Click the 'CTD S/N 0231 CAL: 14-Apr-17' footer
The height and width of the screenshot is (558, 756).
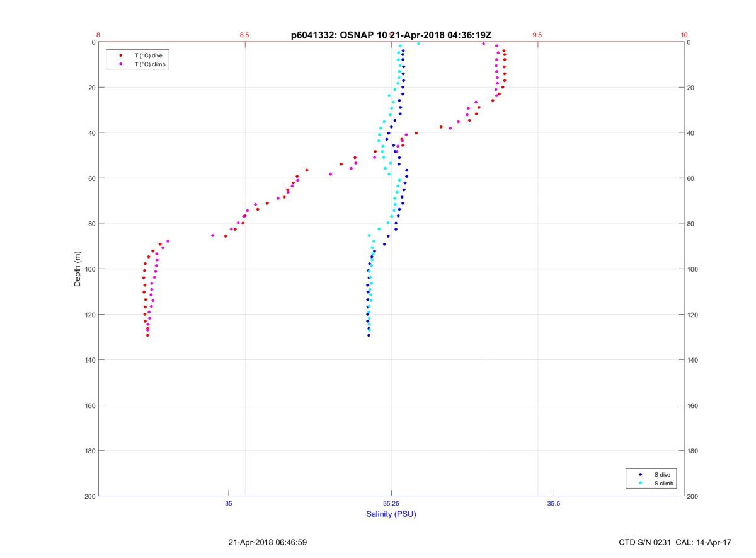pyautogui.click(x=675, y=542)
